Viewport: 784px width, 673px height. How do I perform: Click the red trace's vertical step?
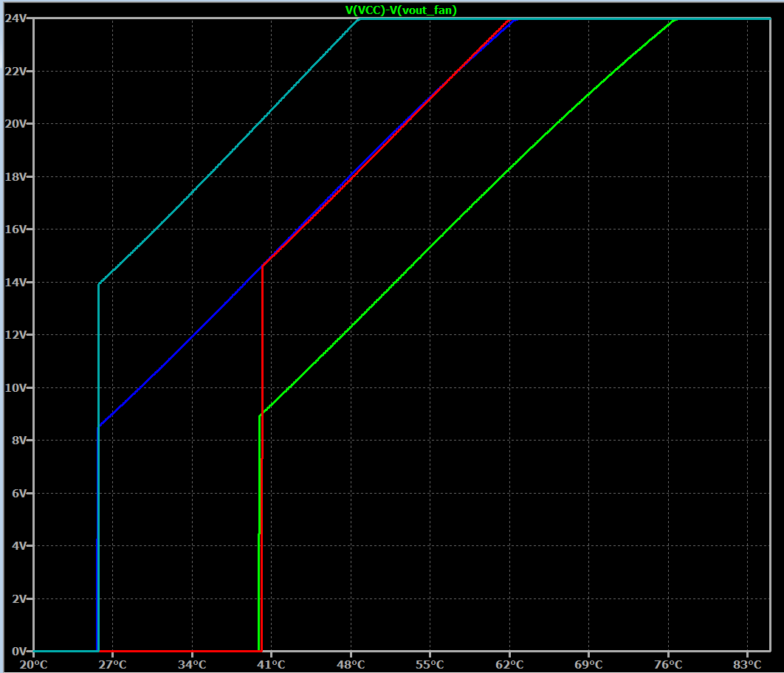[x=262, y=458]
